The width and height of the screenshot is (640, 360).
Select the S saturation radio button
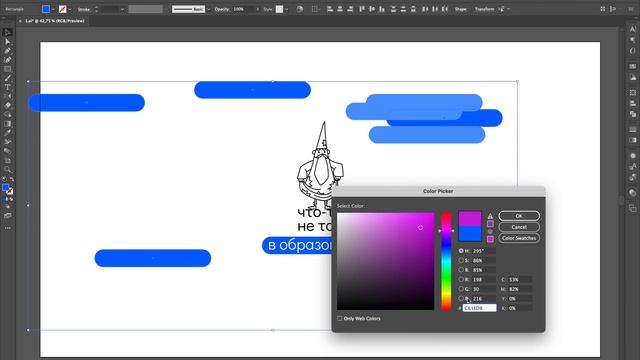tap(461, 260)
